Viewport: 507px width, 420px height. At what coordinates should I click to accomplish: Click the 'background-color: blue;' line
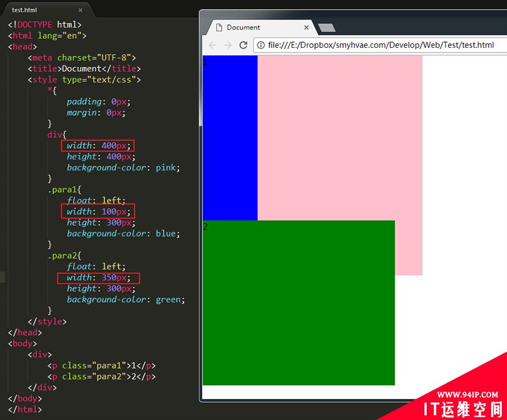coord(123,234)
